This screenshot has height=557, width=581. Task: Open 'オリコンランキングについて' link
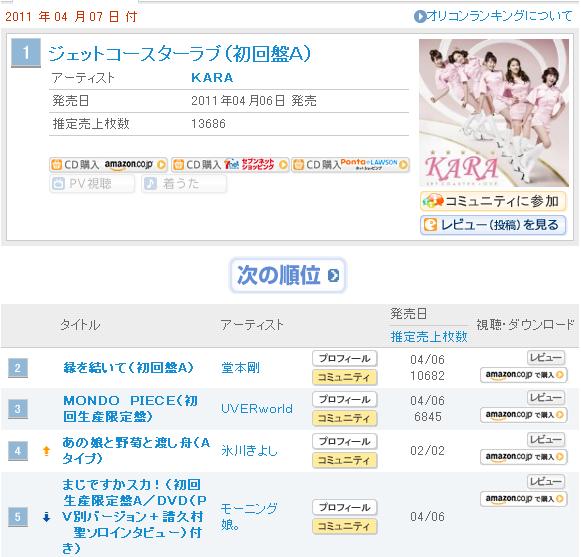pyautogui.click(x=499, y=16)
